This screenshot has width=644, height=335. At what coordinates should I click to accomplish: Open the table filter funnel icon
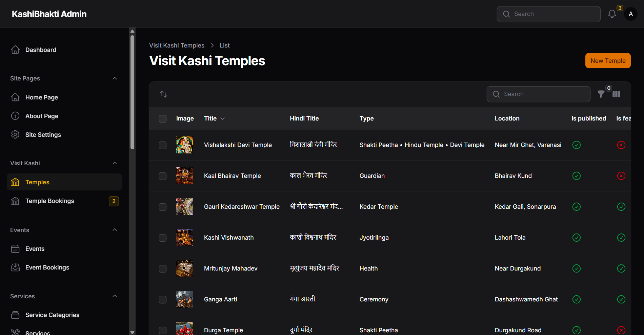point(601,94)
